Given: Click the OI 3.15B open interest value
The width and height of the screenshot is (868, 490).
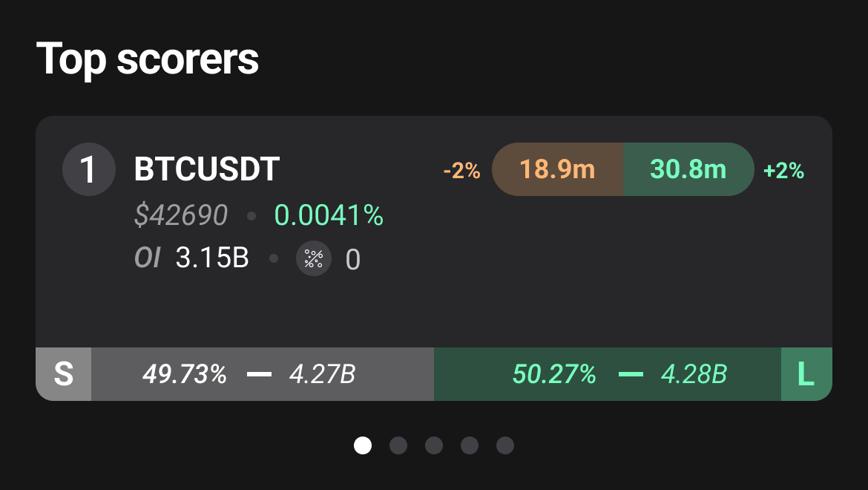Looking at the screenshot, I should coord(192,258).
